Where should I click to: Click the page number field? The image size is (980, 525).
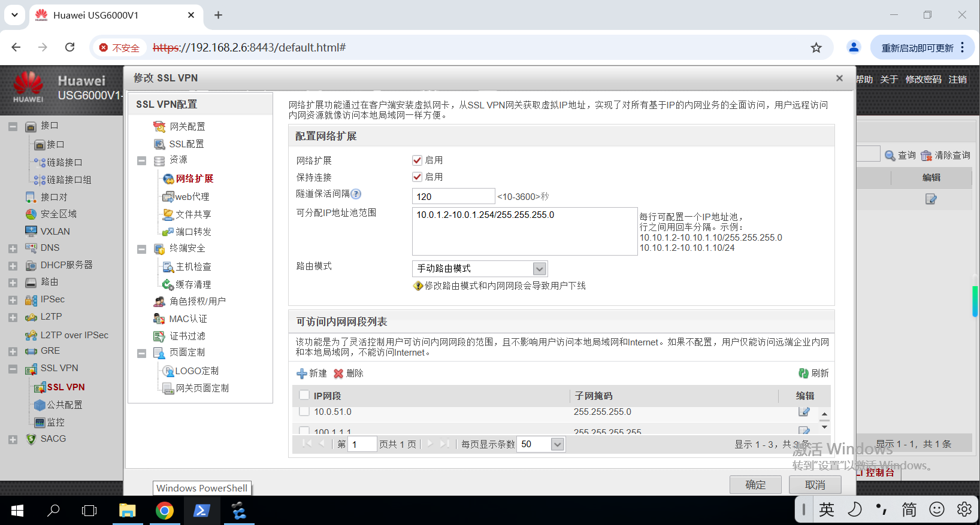(362, 444)
